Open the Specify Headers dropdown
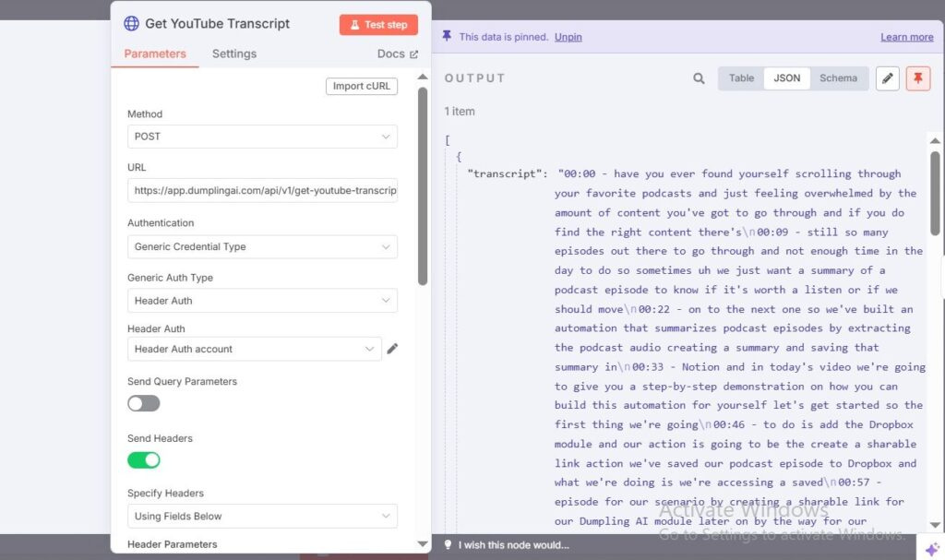The height and width of the screenshot is (560, 945). (x=262, y=516)
